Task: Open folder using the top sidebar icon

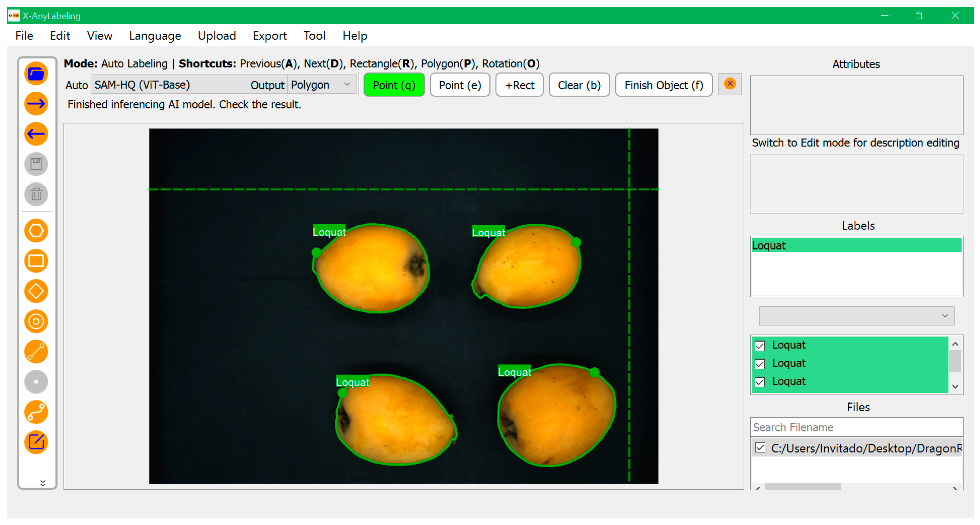Action: click(x=36, y=74)
